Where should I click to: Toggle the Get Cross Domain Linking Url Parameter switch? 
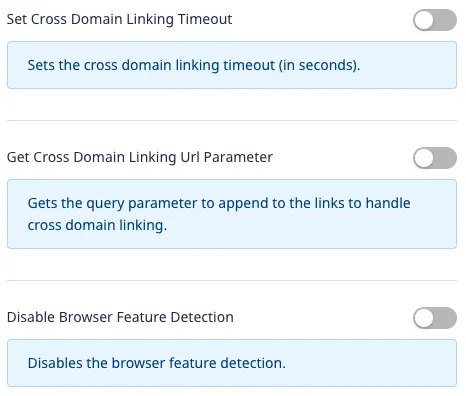point(435,158)
